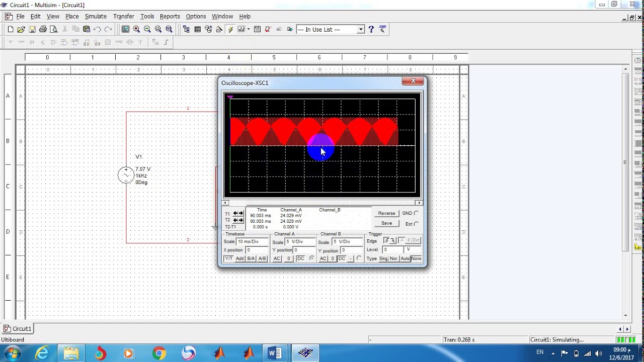
Task: Toggle full screen view icon
Action: [x=125, y=29]
